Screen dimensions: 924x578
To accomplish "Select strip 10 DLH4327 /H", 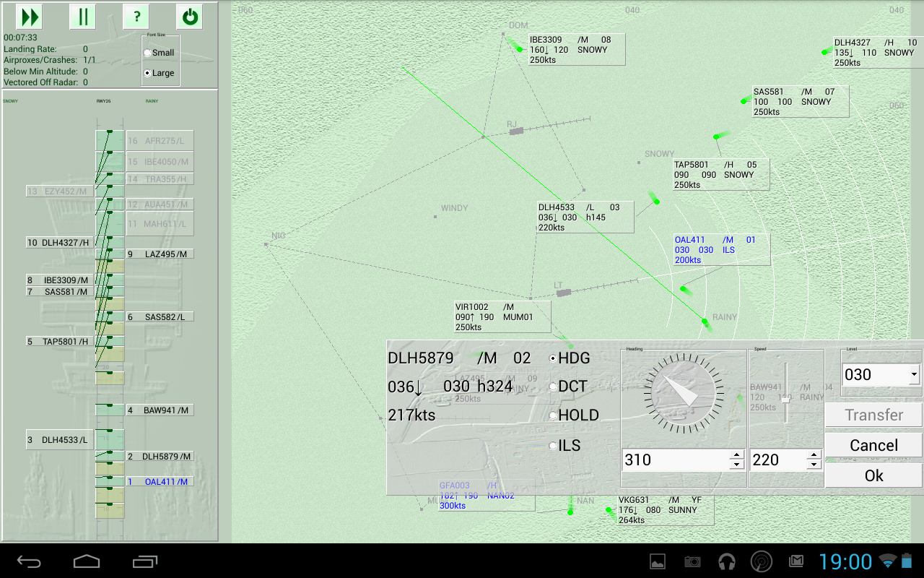I will click(x=59, y=242).
